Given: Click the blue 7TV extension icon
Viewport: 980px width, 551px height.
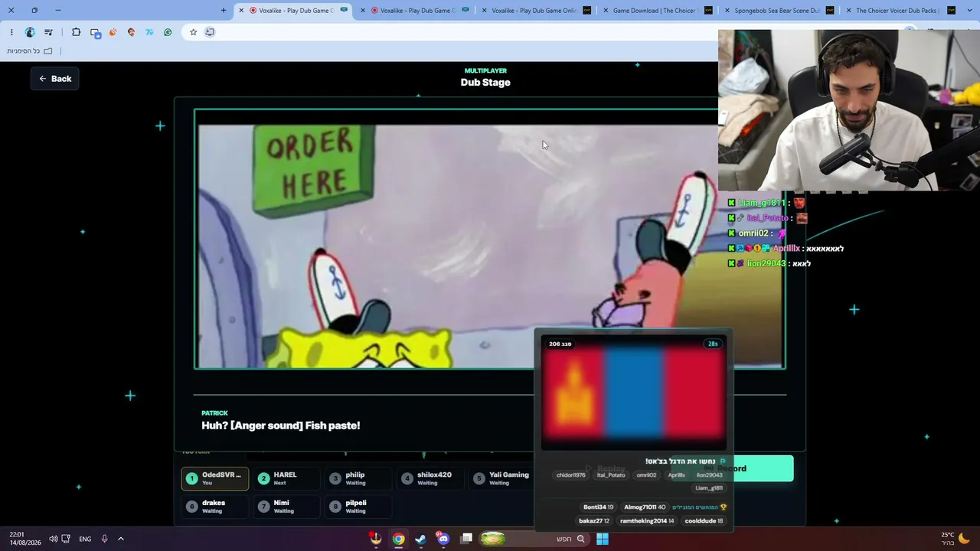Looking at the screenshot, I should tap(149, 32).
